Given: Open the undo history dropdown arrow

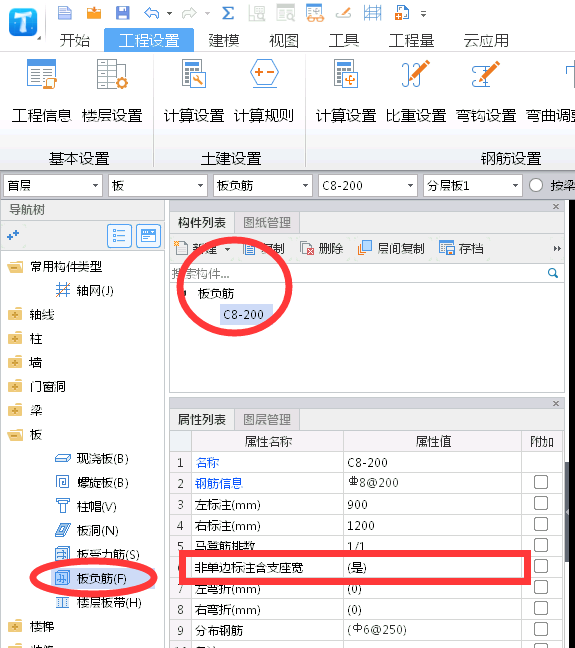Looking at the screenshot, I should (169, 14).
